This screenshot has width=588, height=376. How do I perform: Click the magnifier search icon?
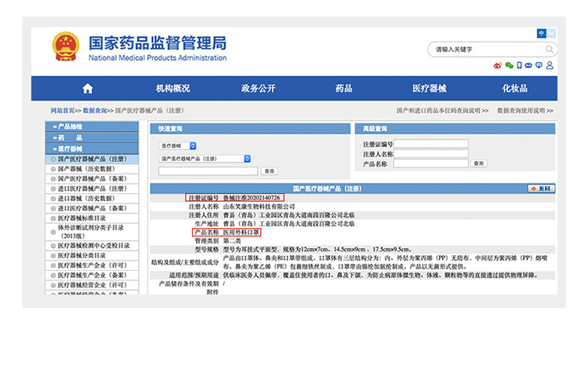[x=550, y=49]
